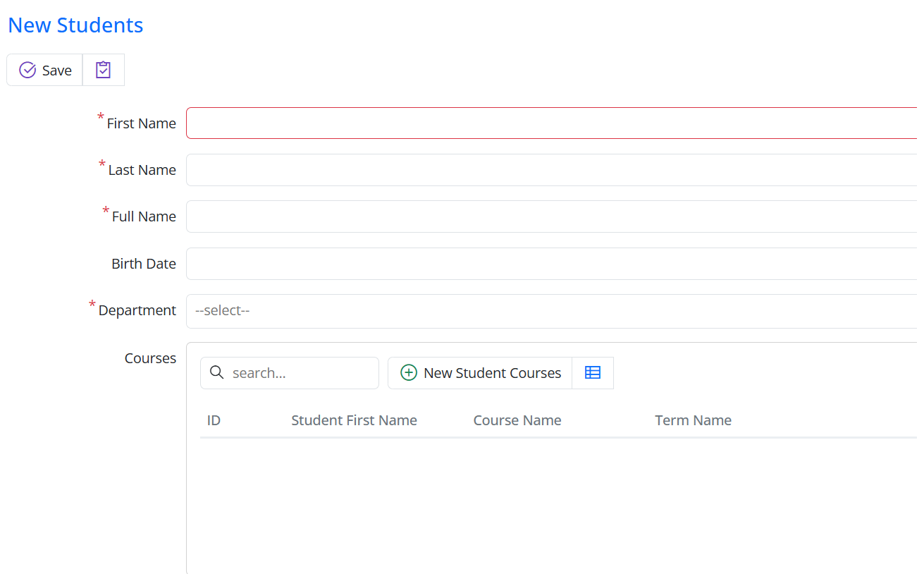
Task: Click the New Students page heading
Action: pos(75,25)
